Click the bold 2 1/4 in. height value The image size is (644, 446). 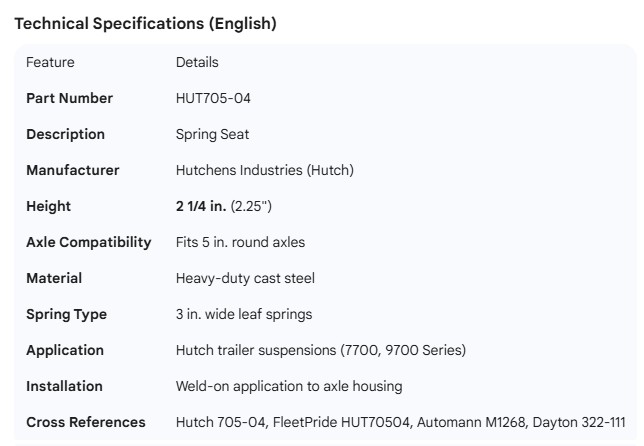pyautogui.click(x=201, y=206)
